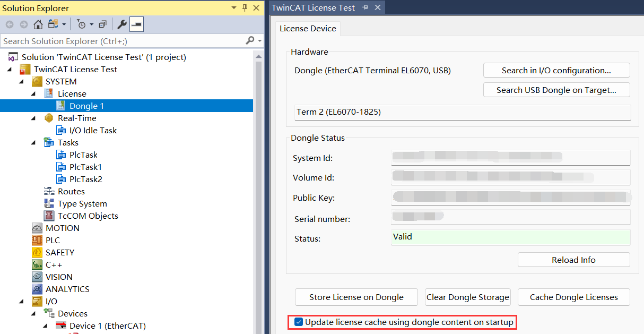
Task: Click the Devices node icon
Action: click(49, 313)
